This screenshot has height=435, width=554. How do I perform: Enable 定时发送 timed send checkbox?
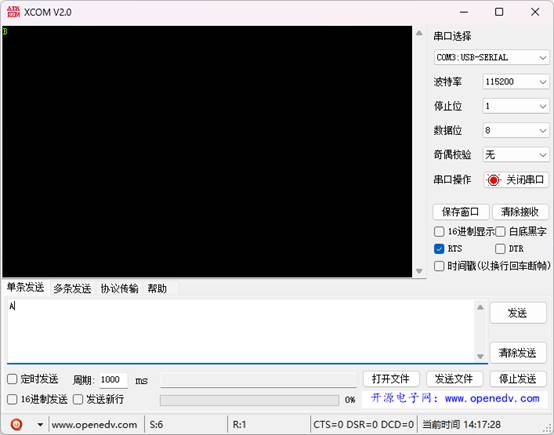click(12, 379)
